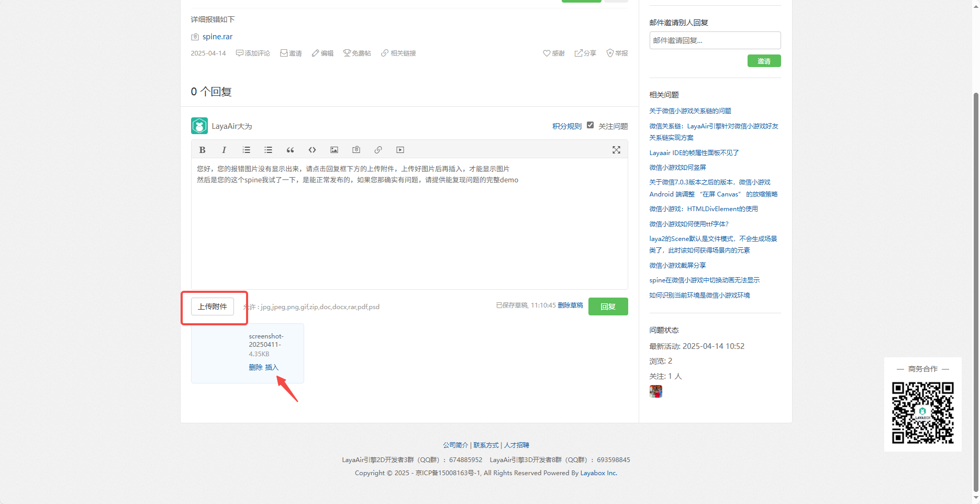Click the 上传附件 upload button

[x=213, y=306]
